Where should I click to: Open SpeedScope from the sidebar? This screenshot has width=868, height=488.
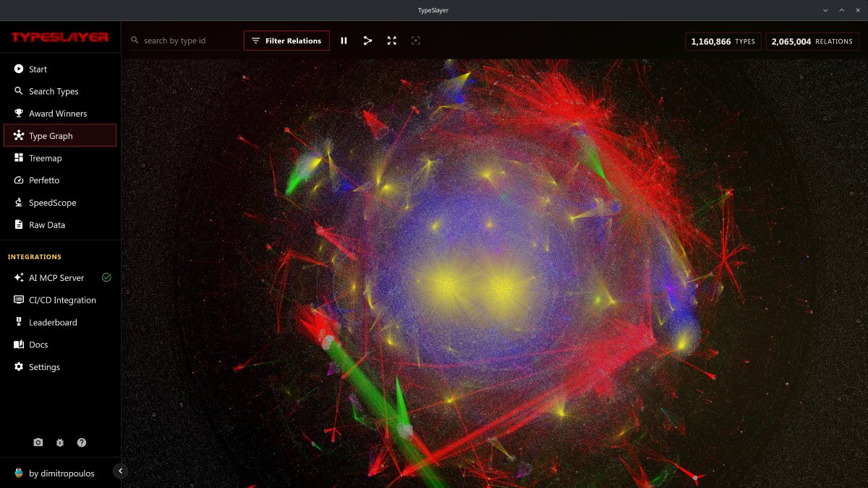pos(60,203)
